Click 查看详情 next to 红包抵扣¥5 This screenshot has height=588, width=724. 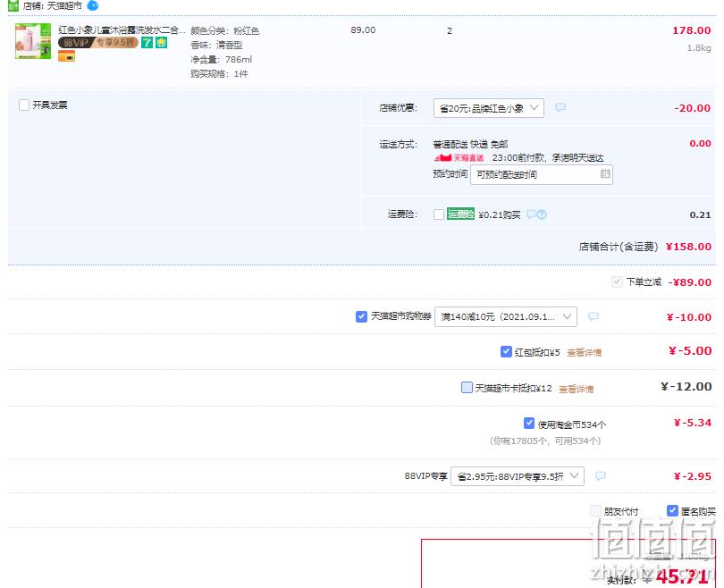pyautogui.click(x=584, y=353)
